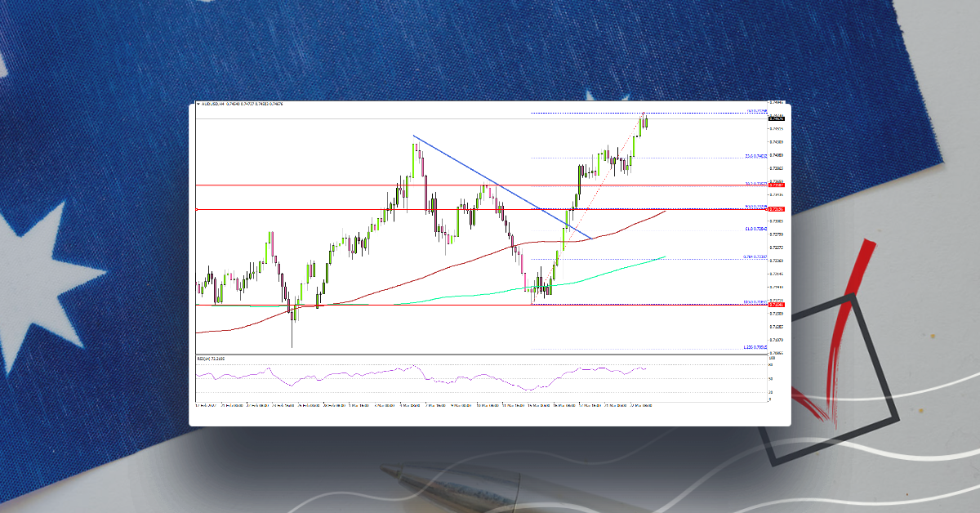Viewport: 980px width, 513px height.
Task: Click the AUDUSD,H4 chart title text
Action: (212, 105)
